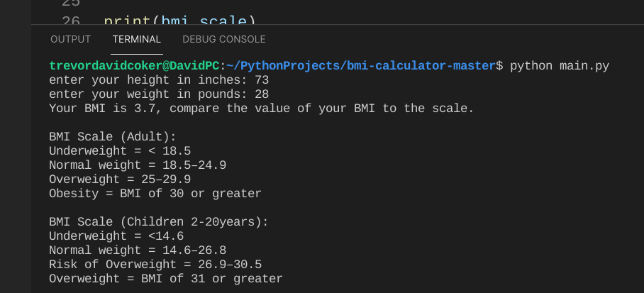Select the TERMINAL panel tab
The height and width of the screenshot is (293, 644).
click(137, 39)
